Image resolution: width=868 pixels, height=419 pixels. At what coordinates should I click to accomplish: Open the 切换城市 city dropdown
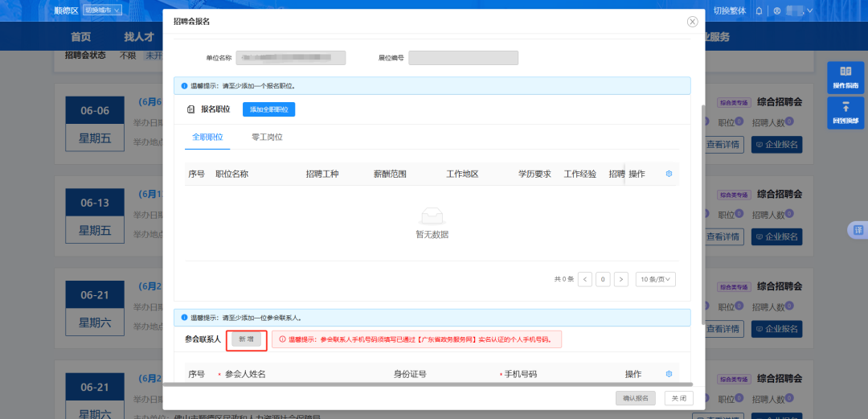coord(102,10)
